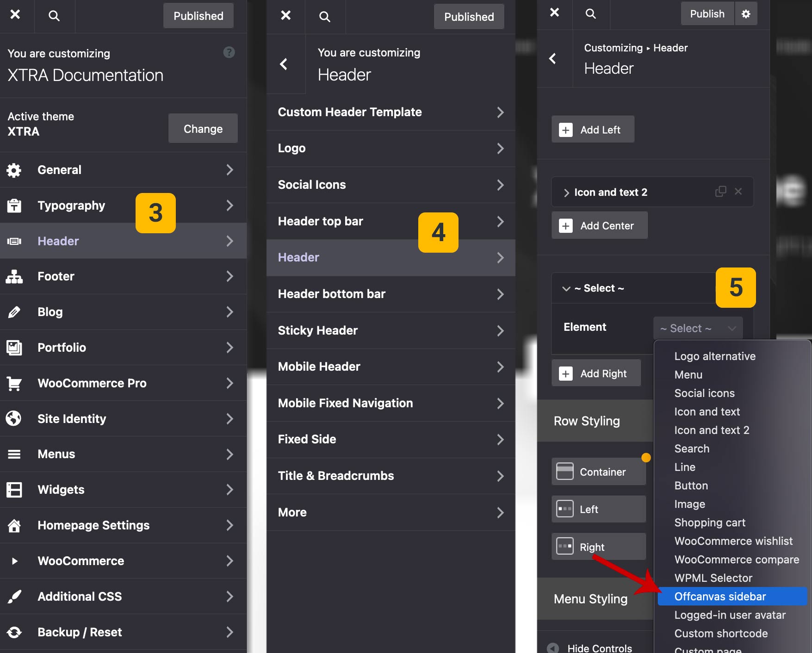Click the Publish button

tap(707, 14)
